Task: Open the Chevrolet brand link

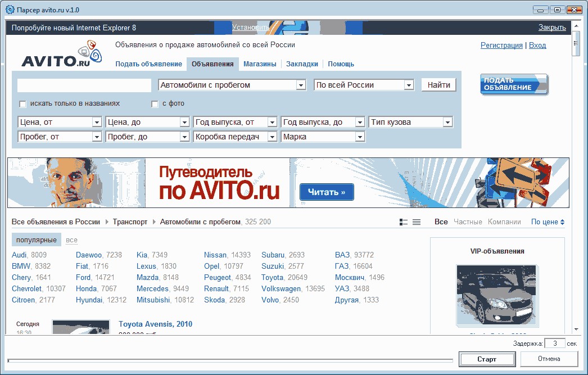Action: coord(26,289)
